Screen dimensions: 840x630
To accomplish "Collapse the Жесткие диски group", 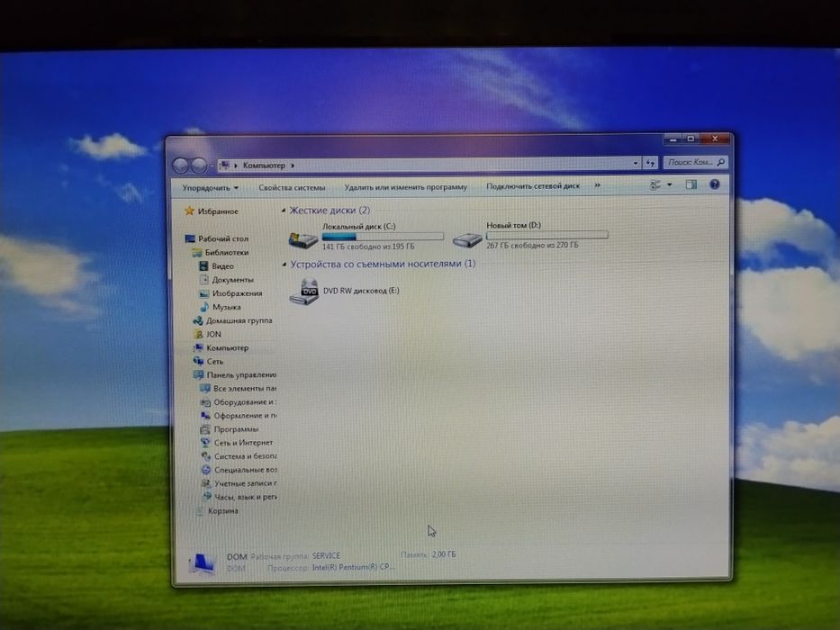I will click(284, 211).
